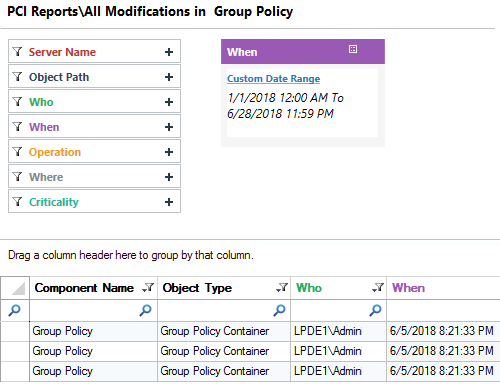Open the Object Type column filter icon

click(x=282, y=287)
